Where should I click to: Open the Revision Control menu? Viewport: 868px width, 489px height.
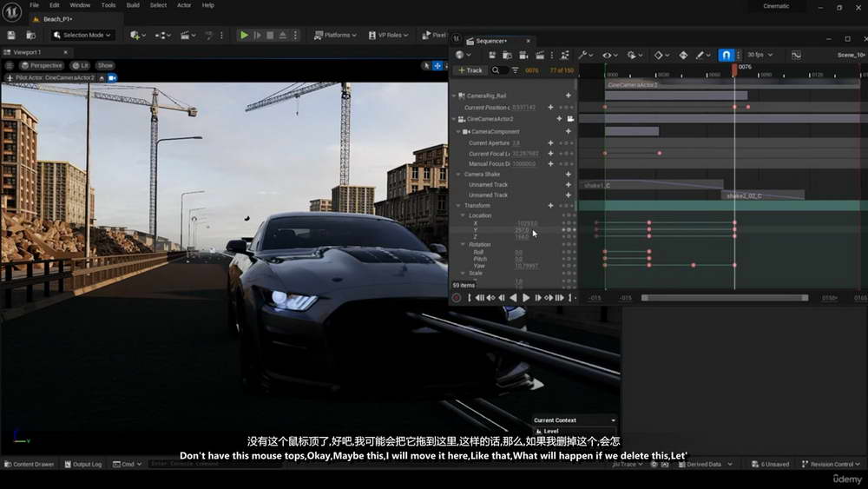(831, 464)
